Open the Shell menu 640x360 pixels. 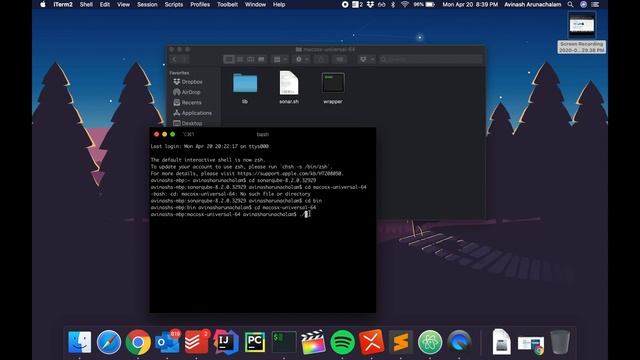click(86, 4)
